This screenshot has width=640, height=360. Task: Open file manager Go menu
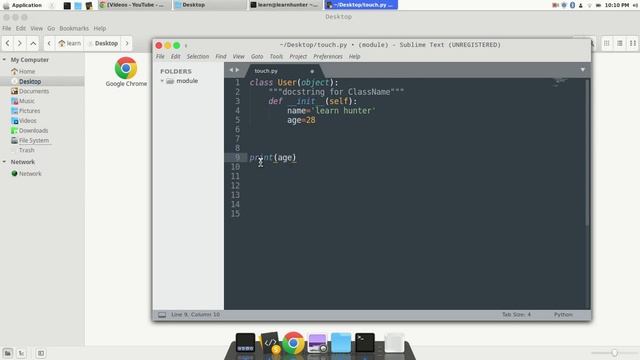(x=51, y=29)
